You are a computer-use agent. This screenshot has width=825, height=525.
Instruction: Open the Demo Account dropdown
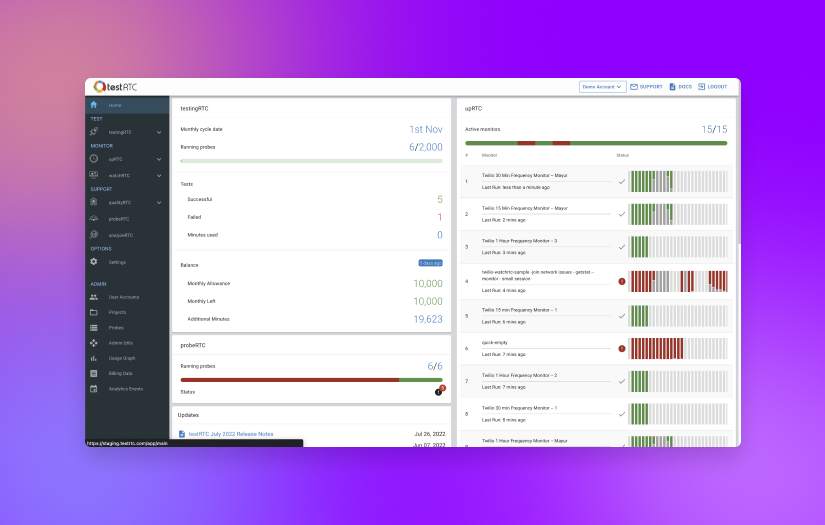(x=602, y=87)
